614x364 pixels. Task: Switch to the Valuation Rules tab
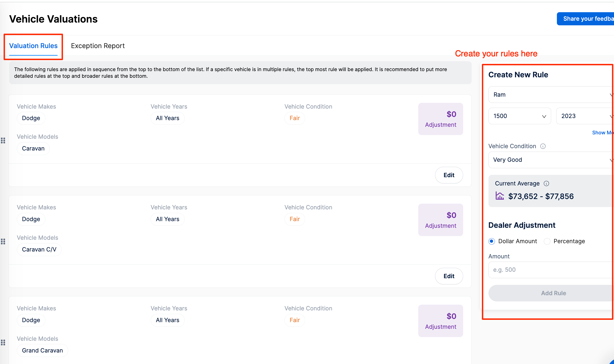(x=33, y=46)
